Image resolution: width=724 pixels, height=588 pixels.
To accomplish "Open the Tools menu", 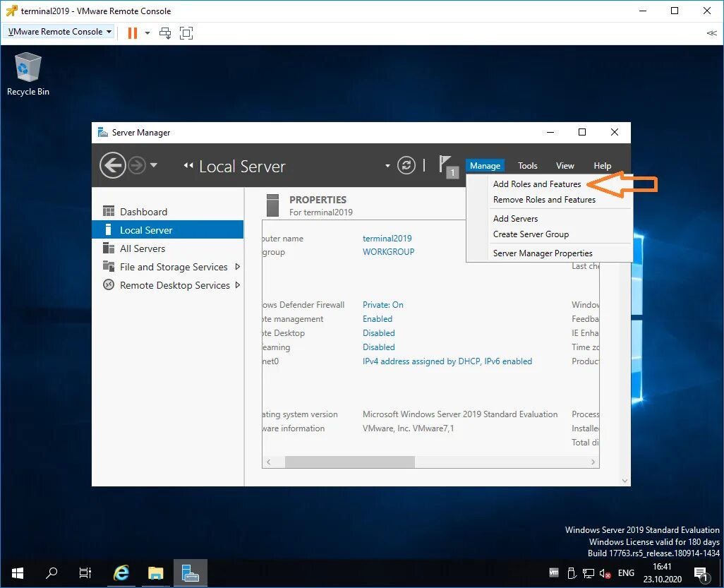I will pos(527,165).
